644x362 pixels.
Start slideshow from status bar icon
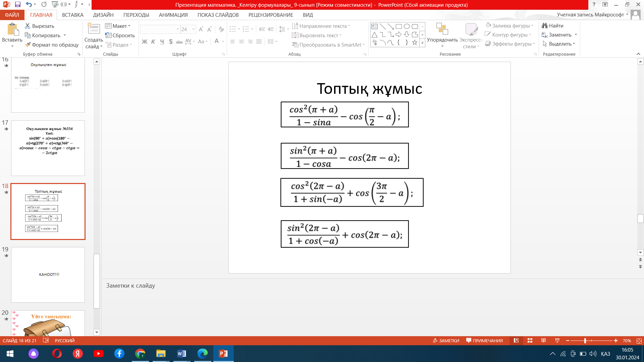pos(557,341)
